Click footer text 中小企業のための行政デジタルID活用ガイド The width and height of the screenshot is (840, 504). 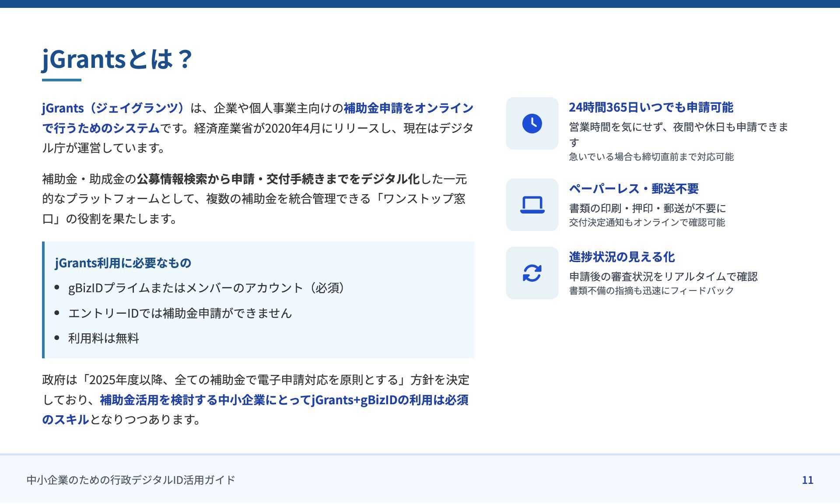click(x=131, y=480)
